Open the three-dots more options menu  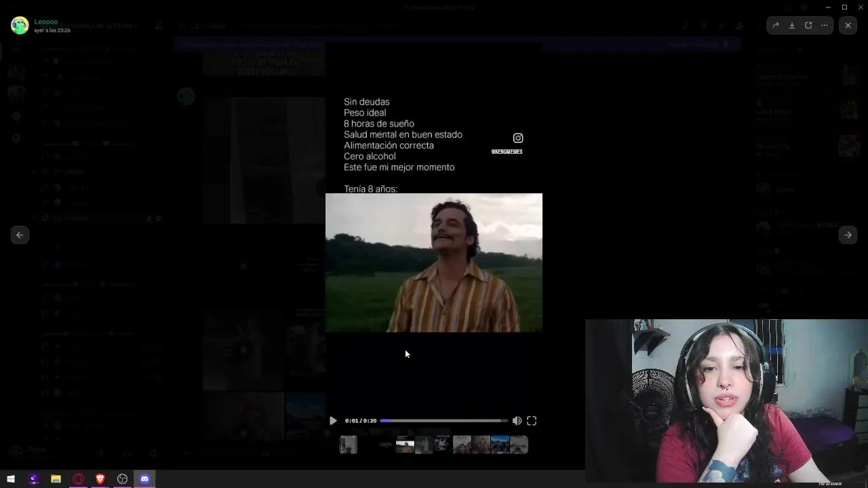click(x=825, y=25)
